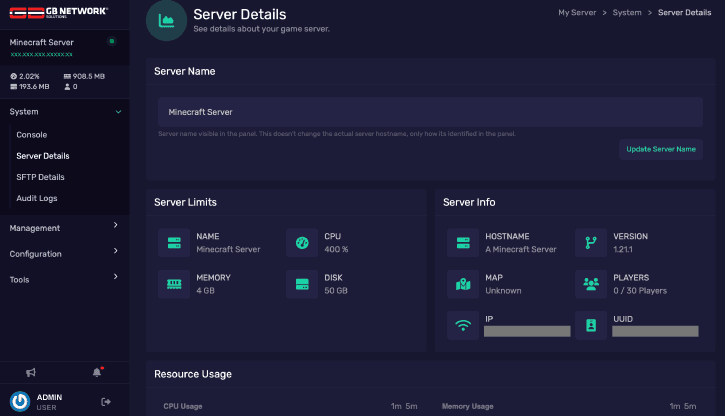Click the ADMIN user avatar
Screen dimensions: 725x416
(x=20, y=402)
